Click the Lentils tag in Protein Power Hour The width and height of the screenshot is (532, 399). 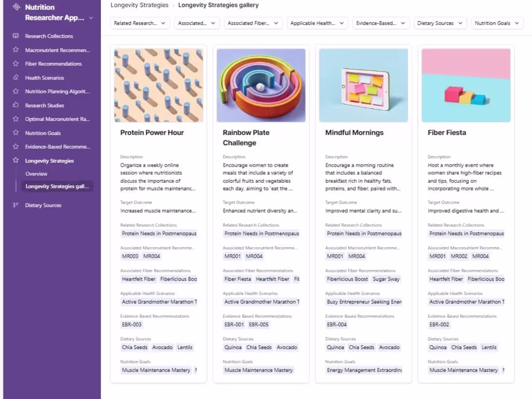(x=185, y=347)
